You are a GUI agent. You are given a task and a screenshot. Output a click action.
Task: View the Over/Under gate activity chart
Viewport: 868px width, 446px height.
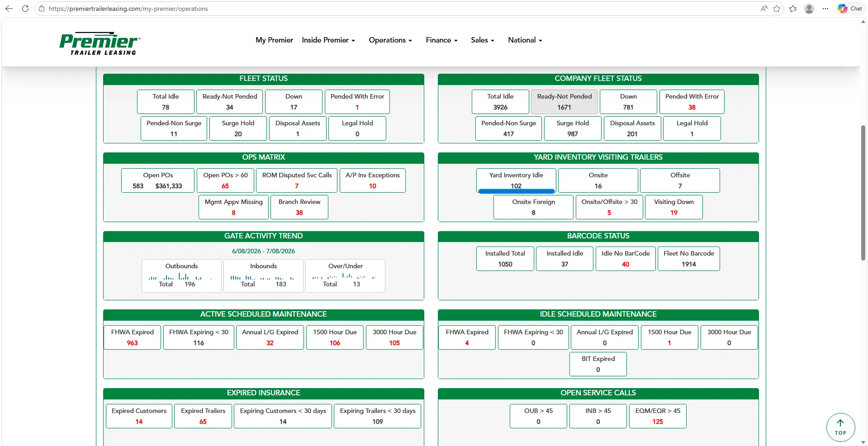point(345,275)
